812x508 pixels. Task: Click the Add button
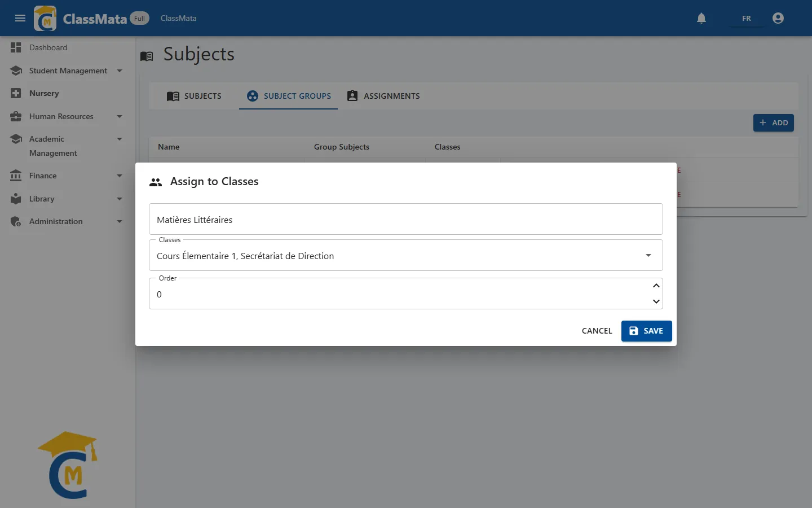point(774,122)
